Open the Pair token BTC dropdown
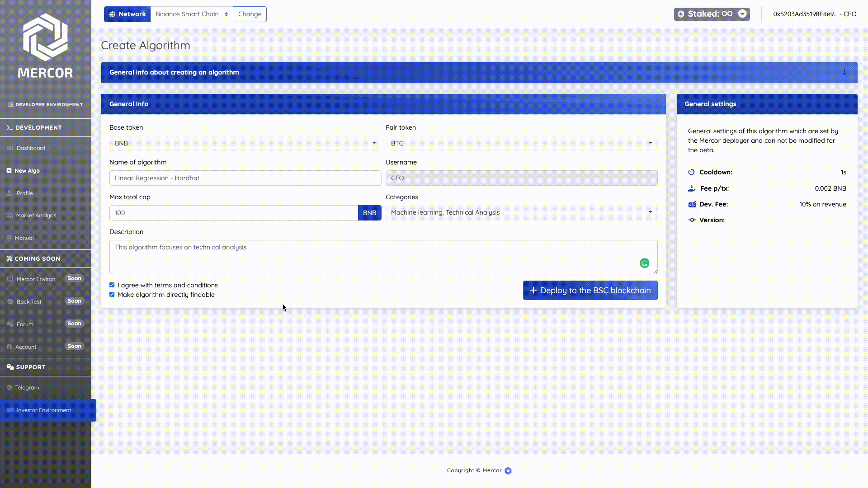Viewport: 868px width, 488px height. pos(521,143)
